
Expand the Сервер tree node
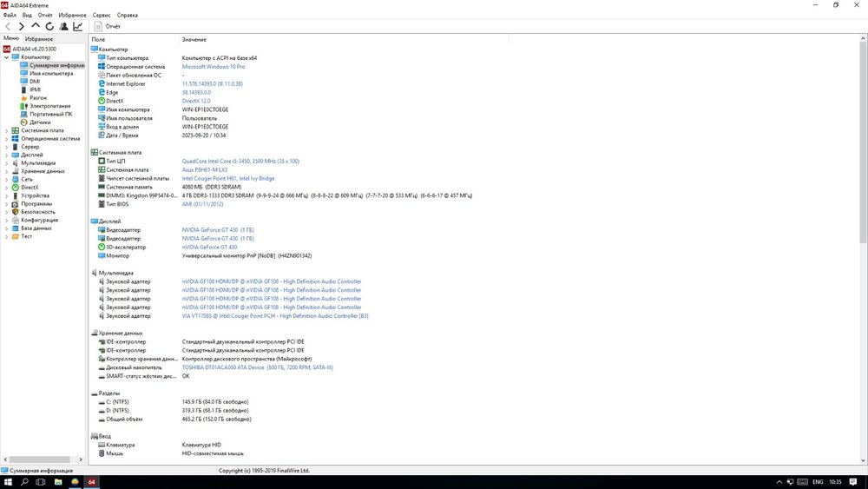click(x=6, y=147)
